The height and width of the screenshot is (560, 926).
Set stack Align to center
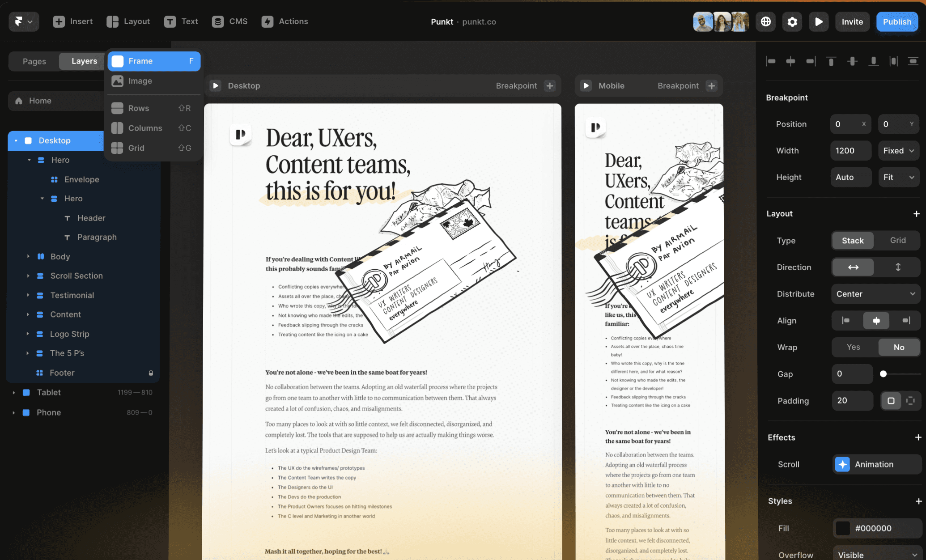point(876,321)
